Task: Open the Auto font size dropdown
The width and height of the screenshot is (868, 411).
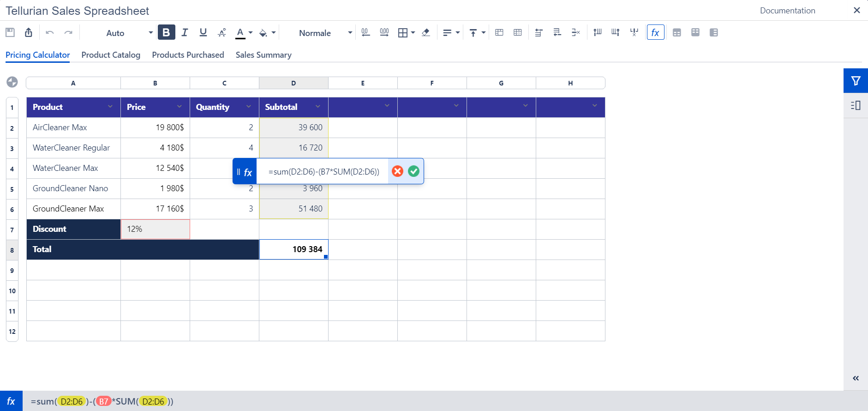Action: pyautogui.click(x=129, y=33)
